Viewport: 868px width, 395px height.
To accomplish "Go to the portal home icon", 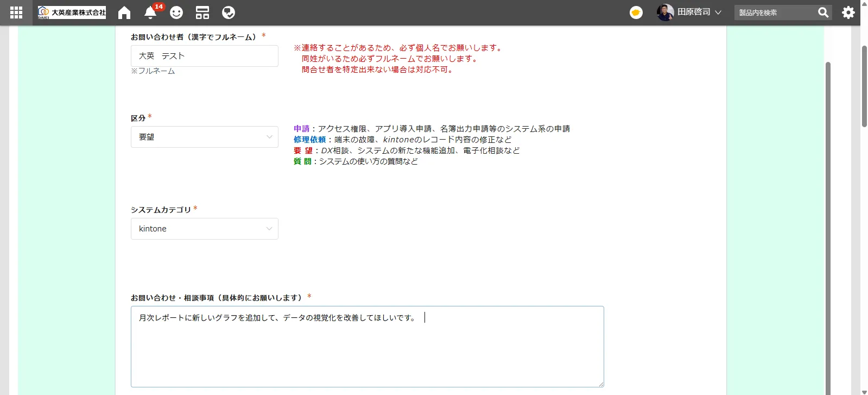I will point(124,12).
